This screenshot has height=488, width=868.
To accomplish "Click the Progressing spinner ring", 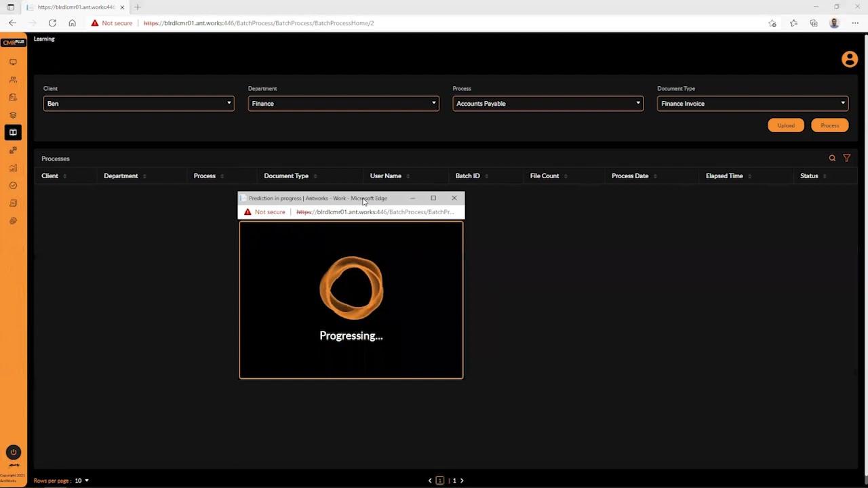I will coord(351,288).
